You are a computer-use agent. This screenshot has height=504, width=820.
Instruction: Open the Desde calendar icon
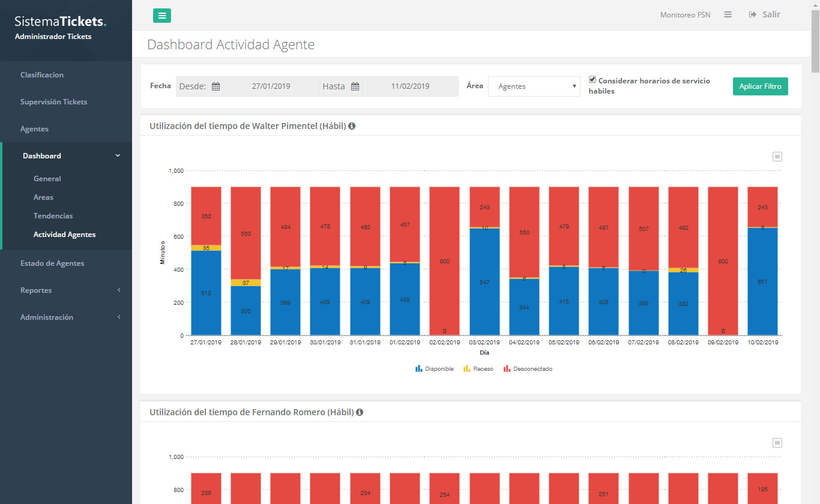tap(216, 86)
